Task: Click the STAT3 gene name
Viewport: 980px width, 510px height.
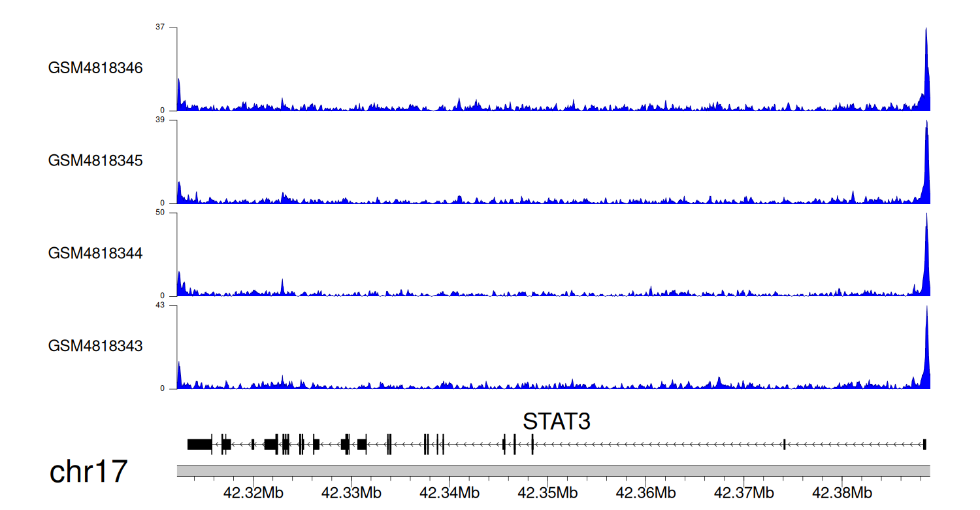Action: 556,422
